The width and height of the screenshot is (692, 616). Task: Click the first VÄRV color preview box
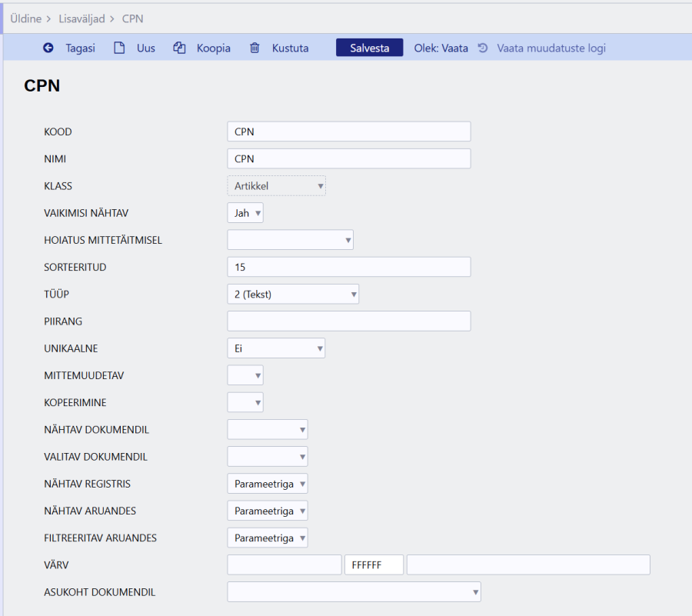pyautogui.click(x=284, y=564)
